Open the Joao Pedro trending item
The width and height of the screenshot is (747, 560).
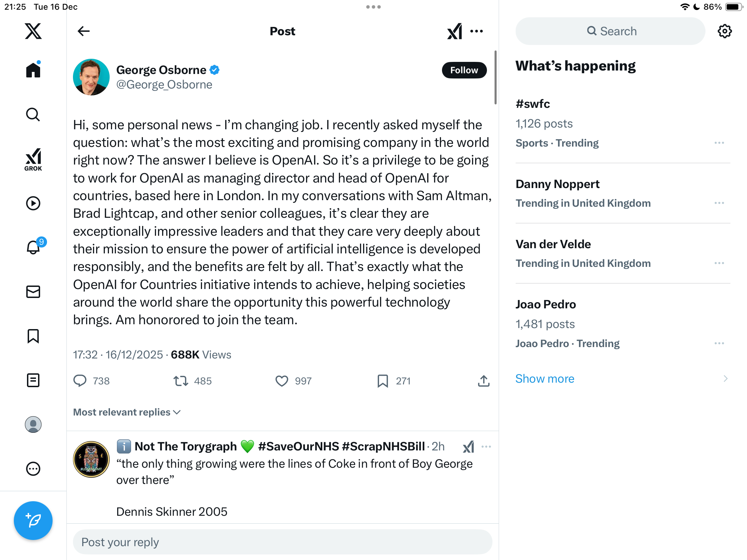point(546,305)
